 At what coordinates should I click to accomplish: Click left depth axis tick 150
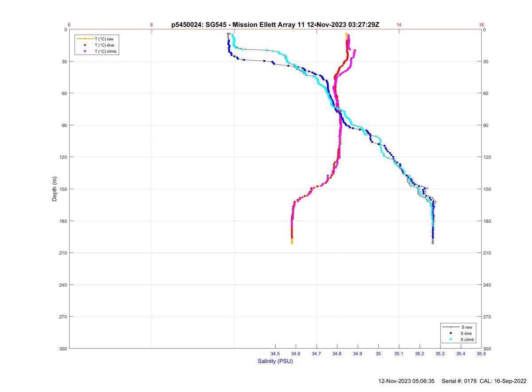point(63,189)
